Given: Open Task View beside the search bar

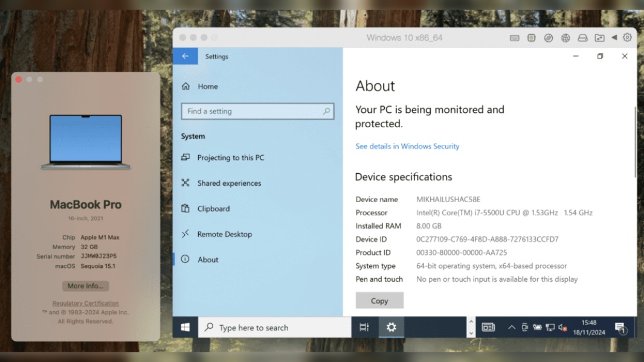Looking at the screenshot, I should [363, 327].
